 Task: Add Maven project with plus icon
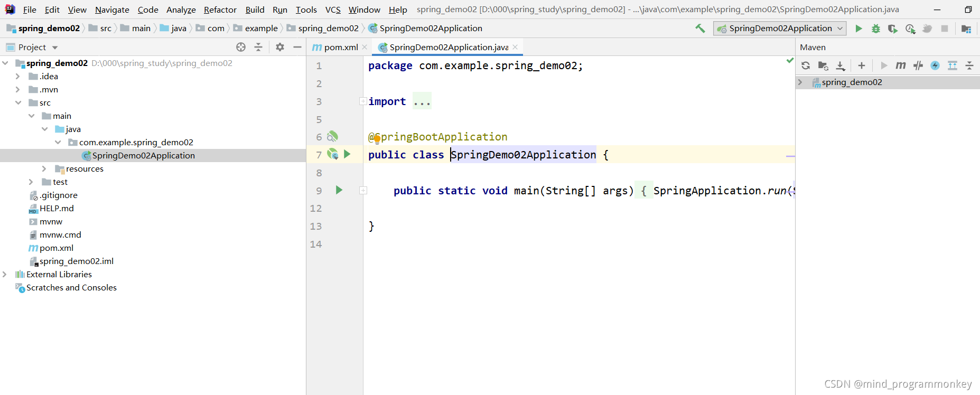862,65
